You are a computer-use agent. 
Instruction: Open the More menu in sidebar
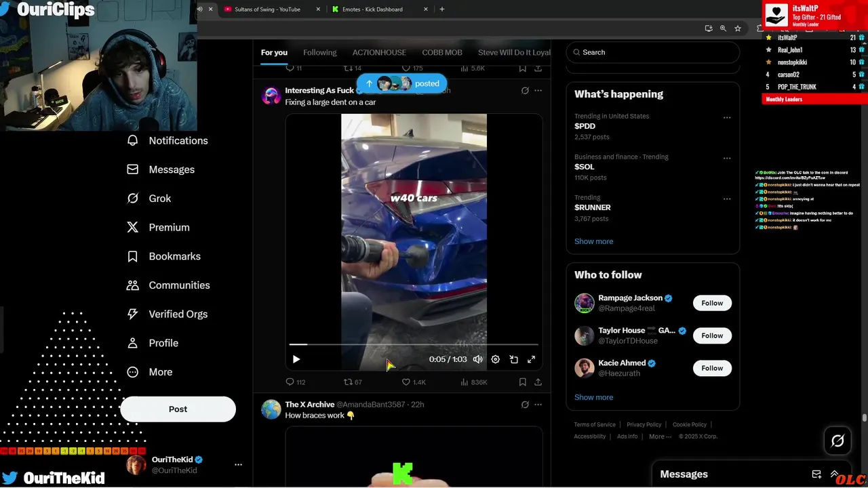point(150,372)
